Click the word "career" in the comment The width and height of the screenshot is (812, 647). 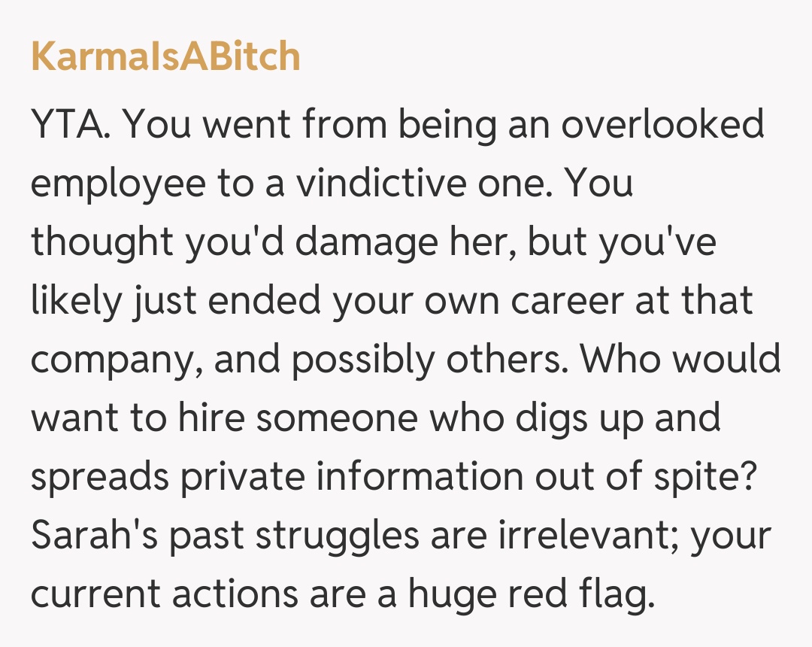click(566, 301)
